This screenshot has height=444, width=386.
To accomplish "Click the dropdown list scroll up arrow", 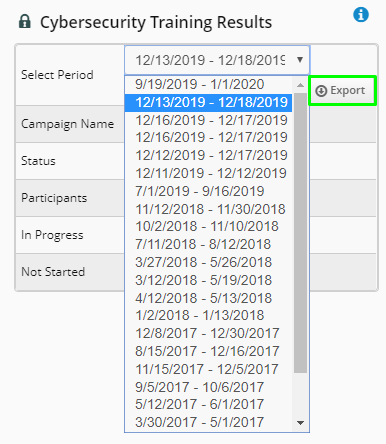I will (x=300, y=85).
